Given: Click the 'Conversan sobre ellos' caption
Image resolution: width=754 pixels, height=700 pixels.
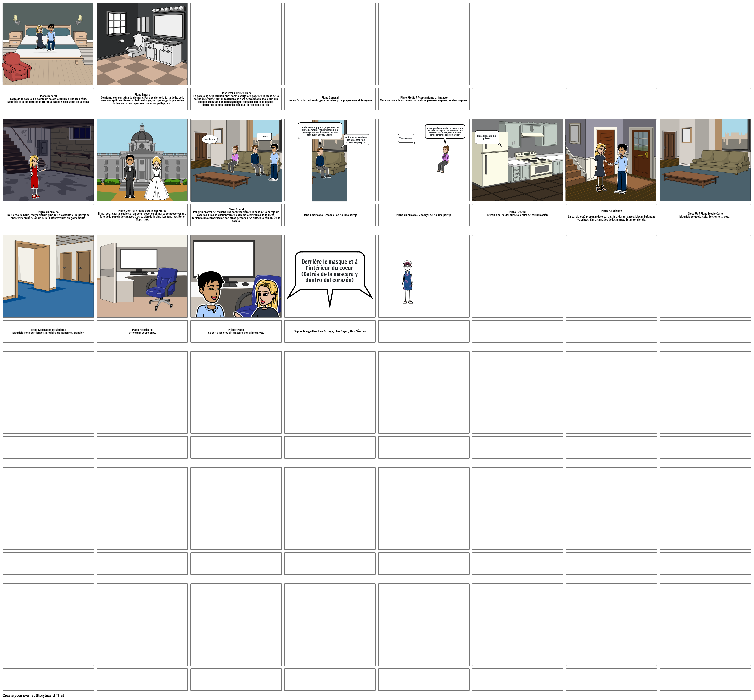Looking at the screenshot, I should pyautogui.click(x=142, y=332).
